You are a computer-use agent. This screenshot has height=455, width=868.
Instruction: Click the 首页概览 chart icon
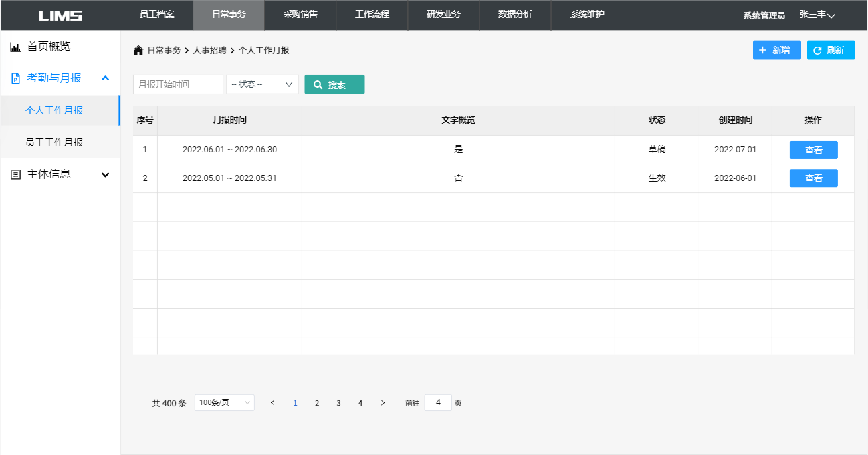pyautogui.click(x=15, y=47)
